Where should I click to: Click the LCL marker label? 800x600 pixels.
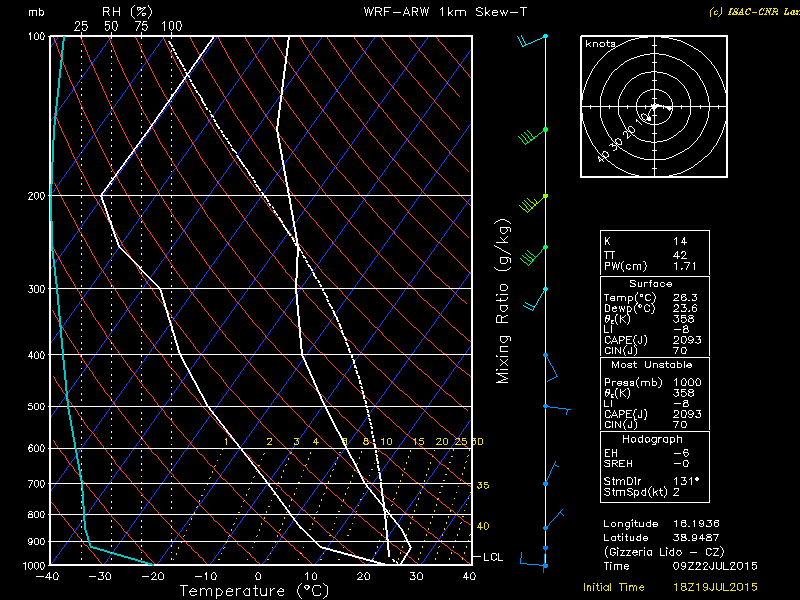pos(493,557)
